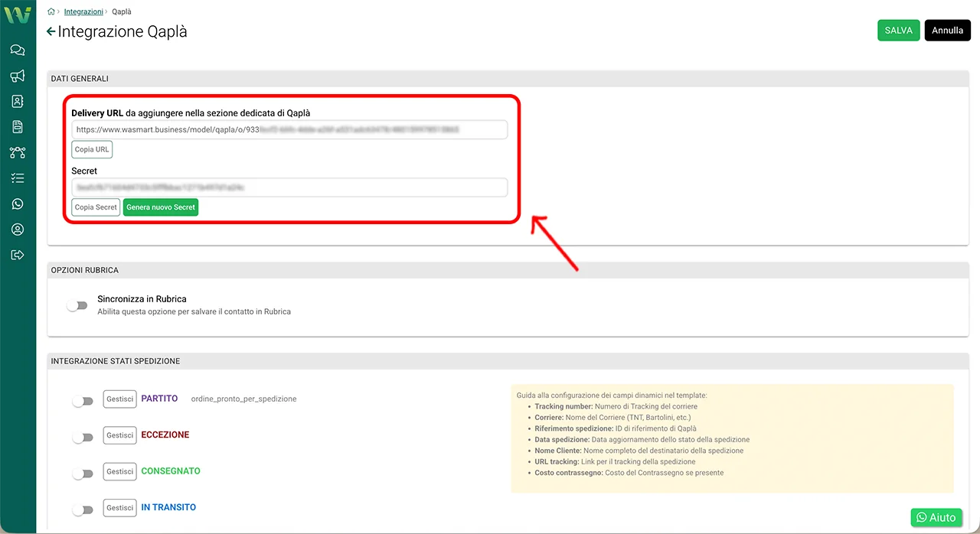Open the flow integrations node icon

[18, 152]
